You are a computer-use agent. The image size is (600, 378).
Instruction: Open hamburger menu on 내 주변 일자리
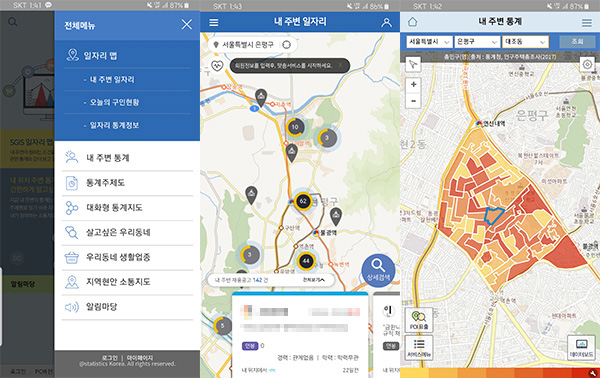(x=214, y=23)
